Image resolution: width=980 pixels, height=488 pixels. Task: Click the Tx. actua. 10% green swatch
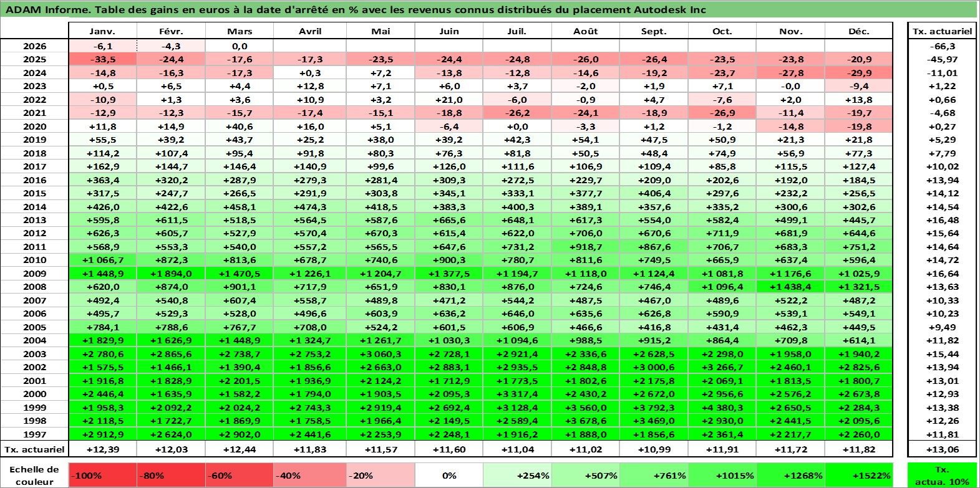coord(942,475)
